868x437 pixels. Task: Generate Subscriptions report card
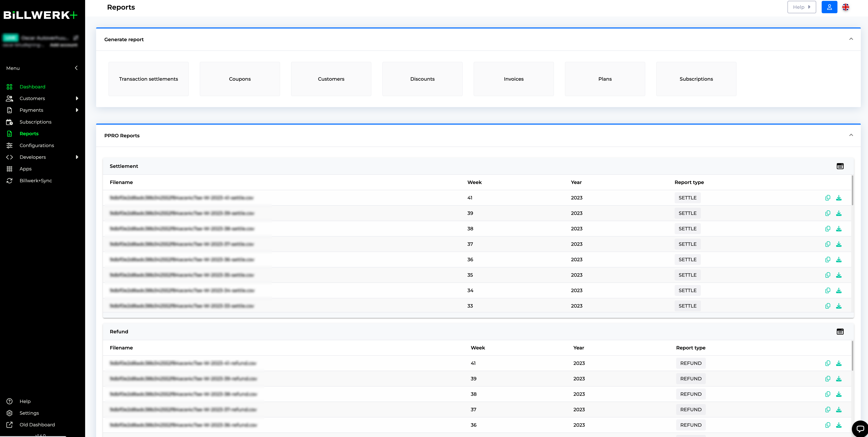(x=697, y=79)
